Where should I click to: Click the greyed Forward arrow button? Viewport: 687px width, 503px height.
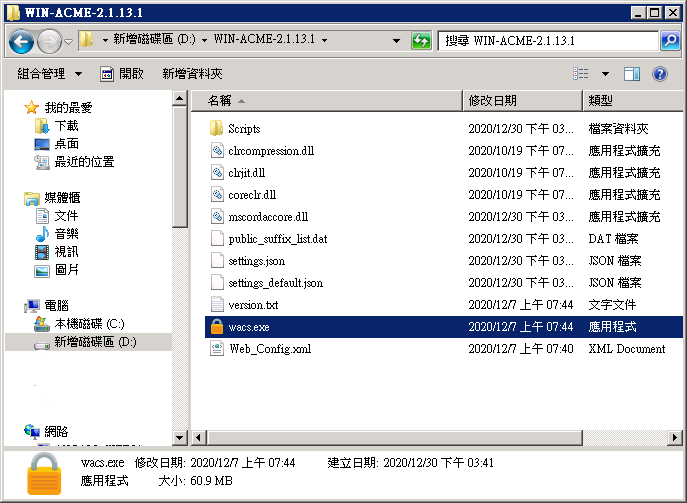click(49, 42)
